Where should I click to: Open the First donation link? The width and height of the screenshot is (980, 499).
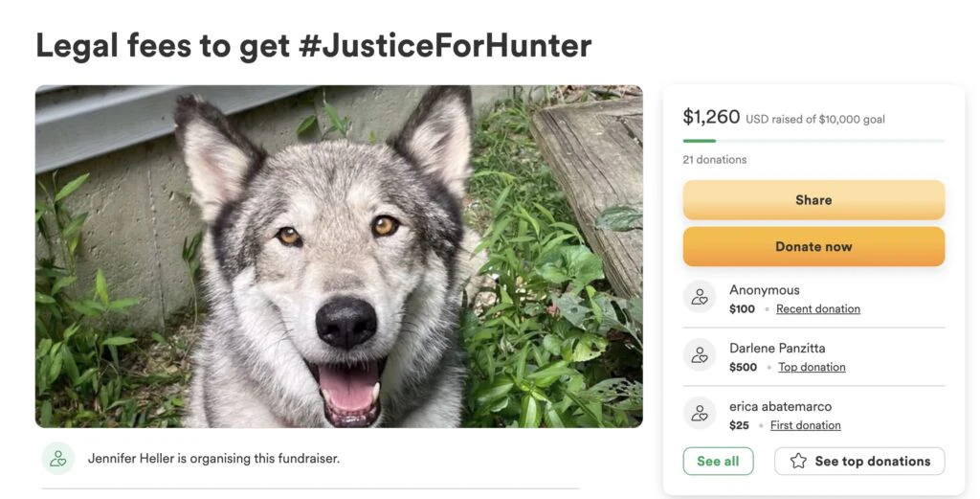pos(806,426)
